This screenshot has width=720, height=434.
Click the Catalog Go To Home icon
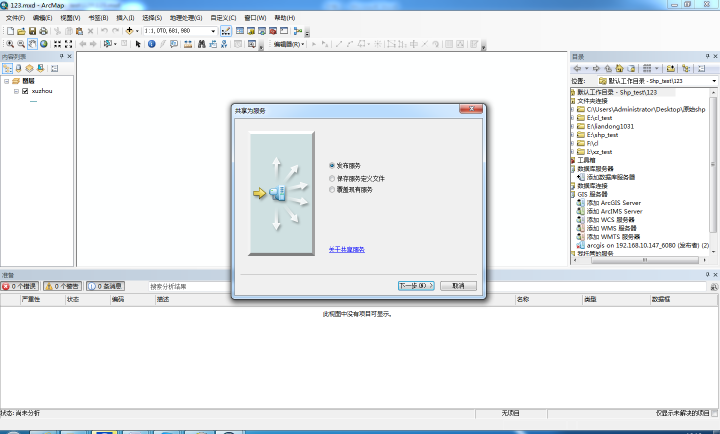click(x=619, y=68)
